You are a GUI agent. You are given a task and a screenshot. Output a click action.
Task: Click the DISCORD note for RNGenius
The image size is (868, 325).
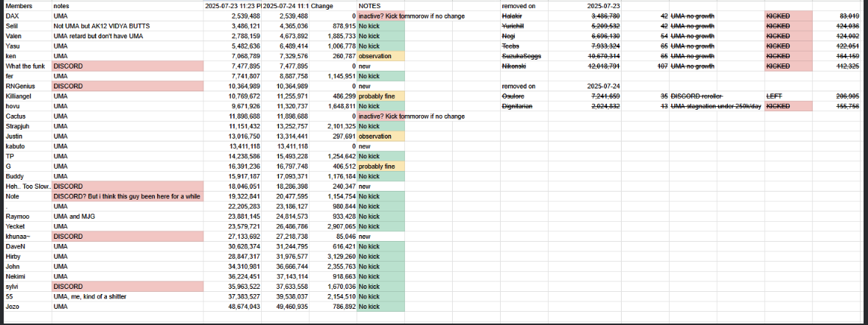[x=128, y=85]
